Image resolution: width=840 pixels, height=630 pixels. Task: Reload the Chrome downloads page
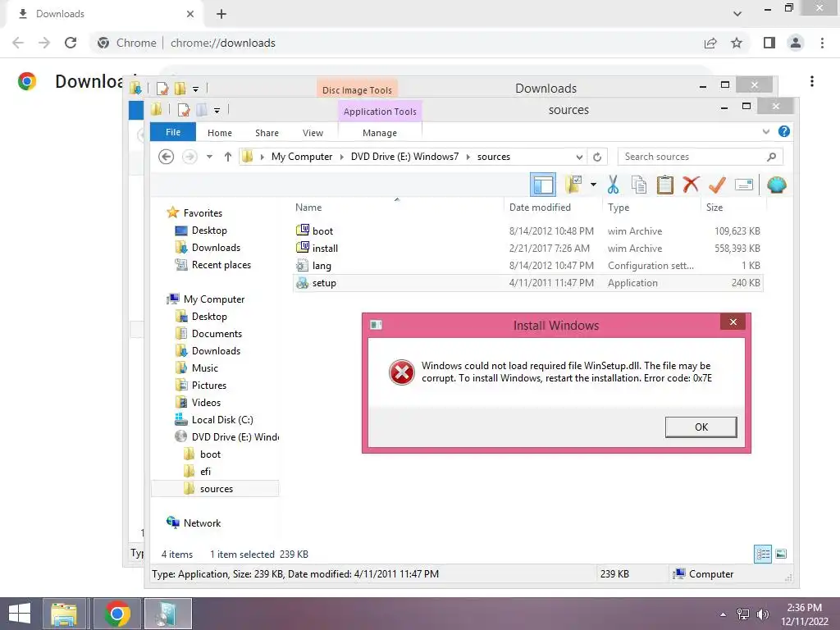pyautogui.click(x=71, y=43)
